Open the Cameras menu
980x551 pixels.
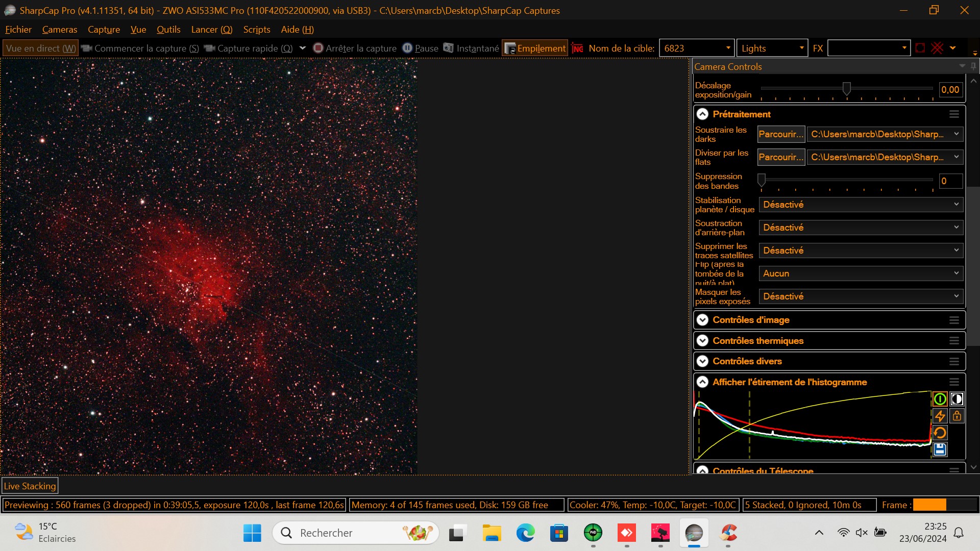(60, 30)
